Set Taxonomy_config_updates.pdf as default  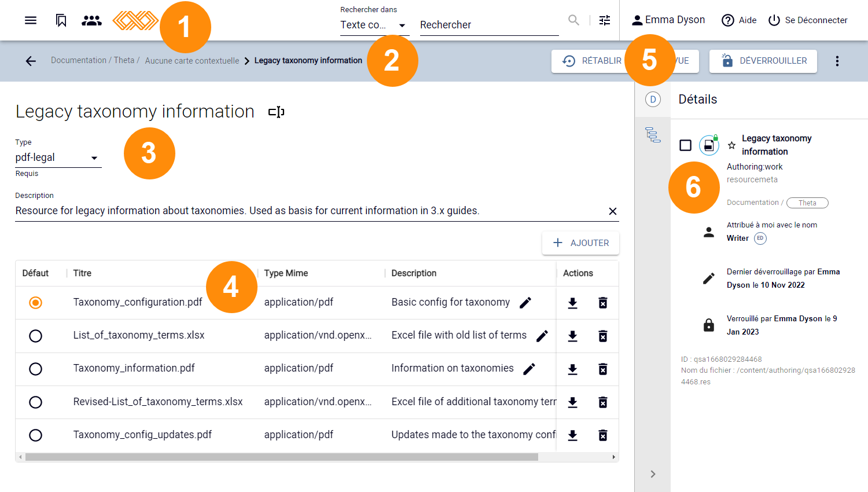(x=35, y=435)
